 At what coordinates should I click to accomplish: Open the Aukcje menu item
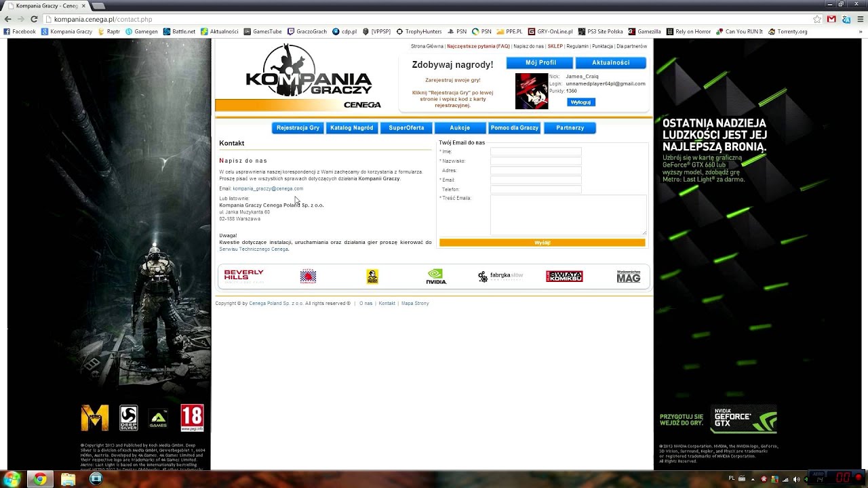460,128
